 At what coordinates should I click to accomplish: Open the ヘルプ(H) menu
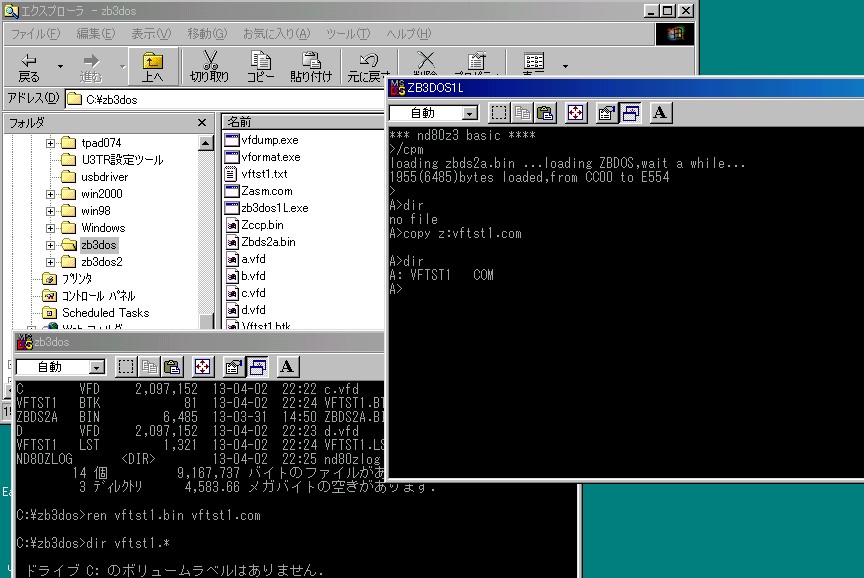(x=408, y=34)
